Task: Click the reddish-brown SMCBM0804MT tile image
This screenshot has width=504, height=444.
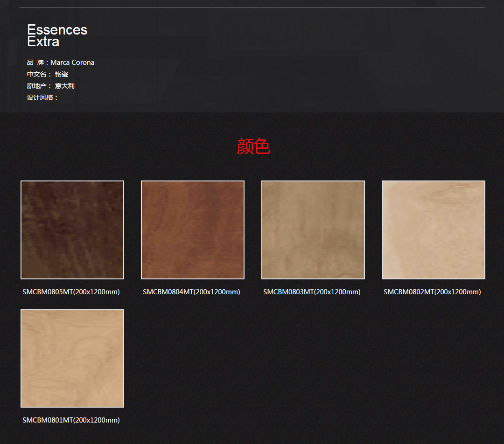Action: point(193,230)
